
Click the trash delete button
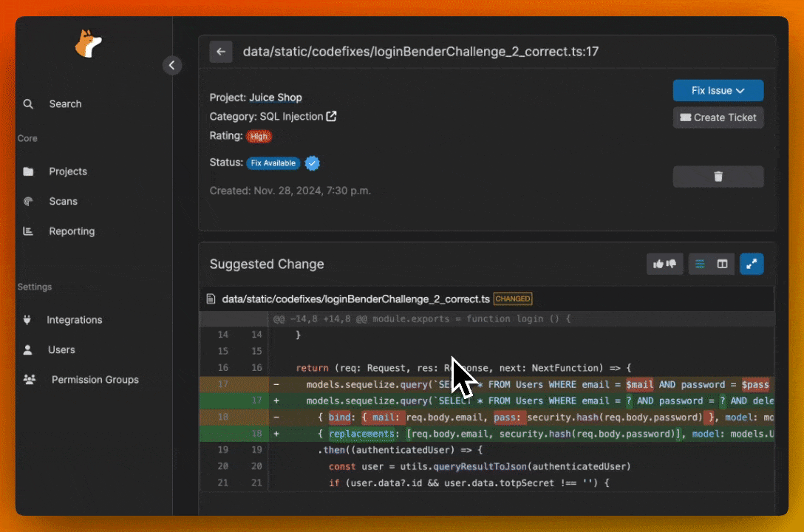coord(718,177)
